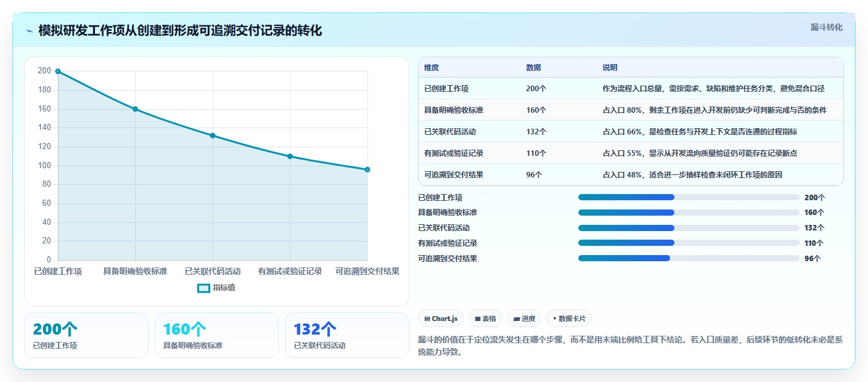Click the 96个 cell in the table
Screen dimensions: 868x382
click(534, 175)
